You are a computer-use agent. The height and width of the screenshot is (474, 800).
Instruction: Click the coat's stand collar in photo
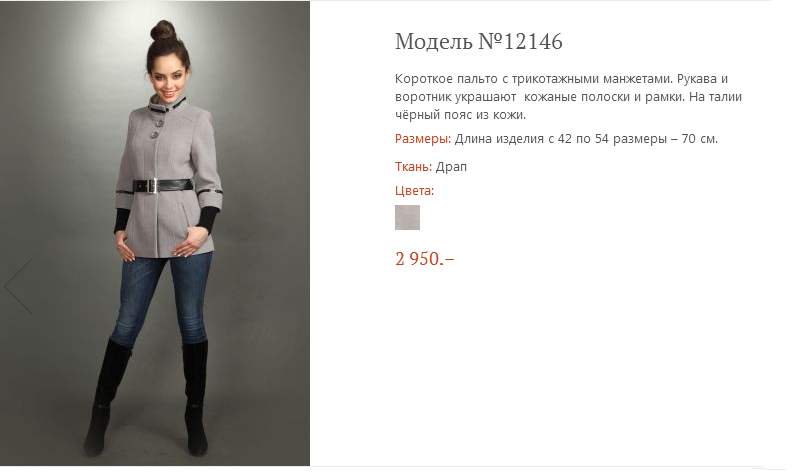point(166,103)
